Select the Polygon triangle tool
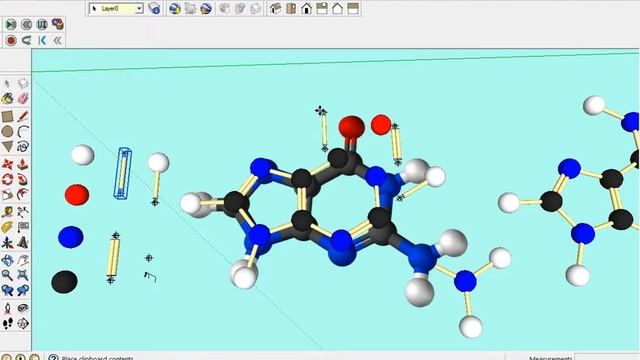The height and width of the screenshot is (360, 640). [7, 147]
